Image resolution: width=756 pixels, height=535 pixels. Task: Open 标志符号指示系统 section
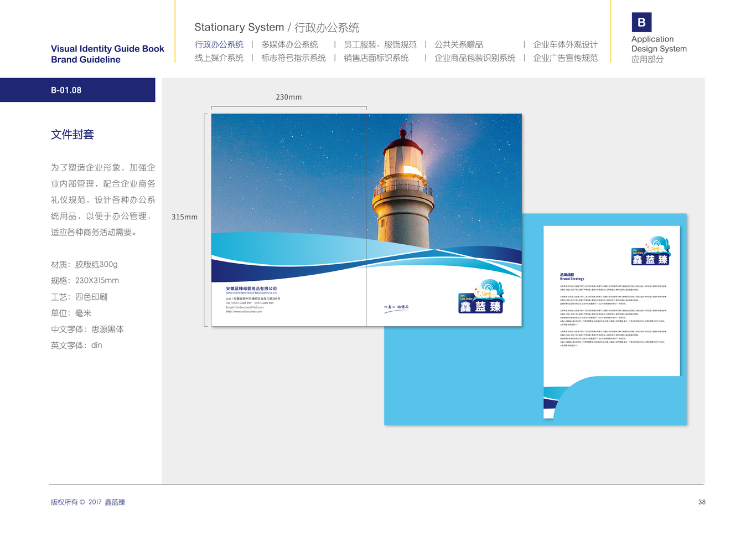click(293, 58)
